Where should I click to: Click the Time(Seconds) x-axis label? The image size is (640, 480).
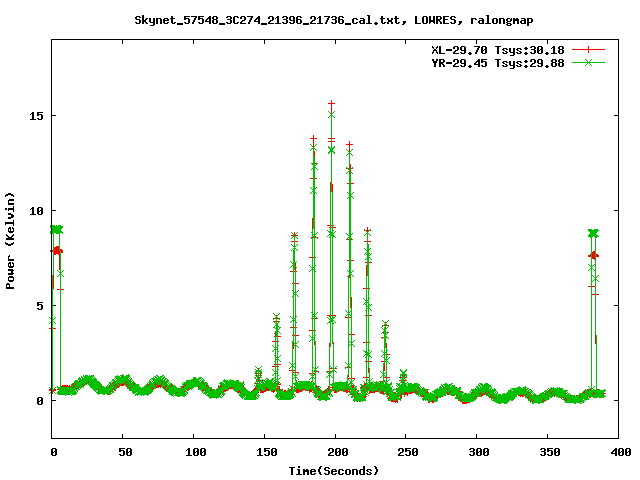pyautogui.click(x=333, y=471)
